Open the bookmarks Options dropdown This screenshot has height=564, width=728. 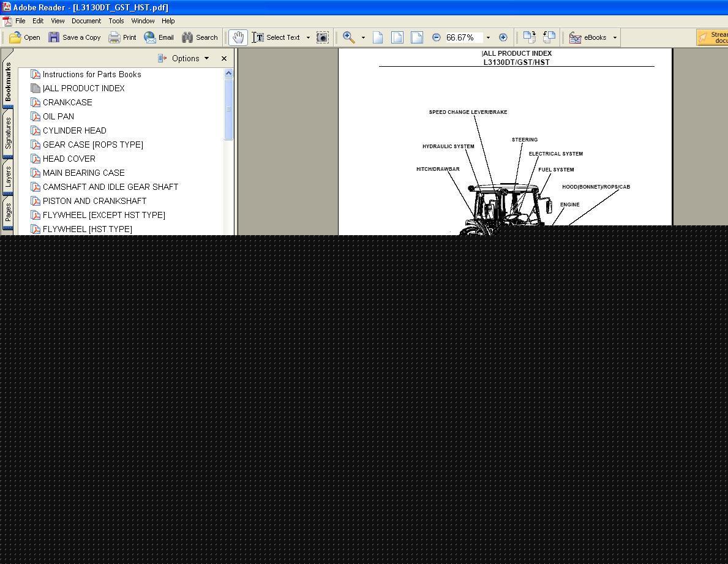click(x=190, y=59)
